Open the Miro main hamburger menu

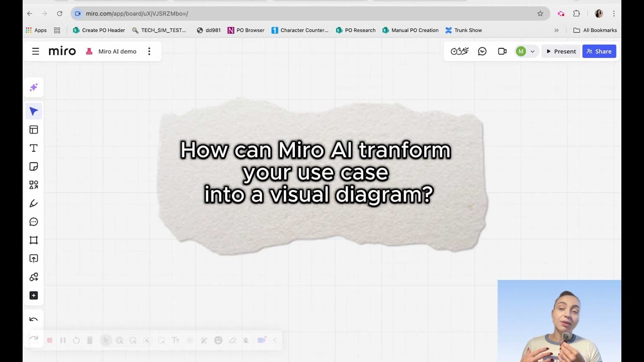pyautogui.click(x=36, y=51)
